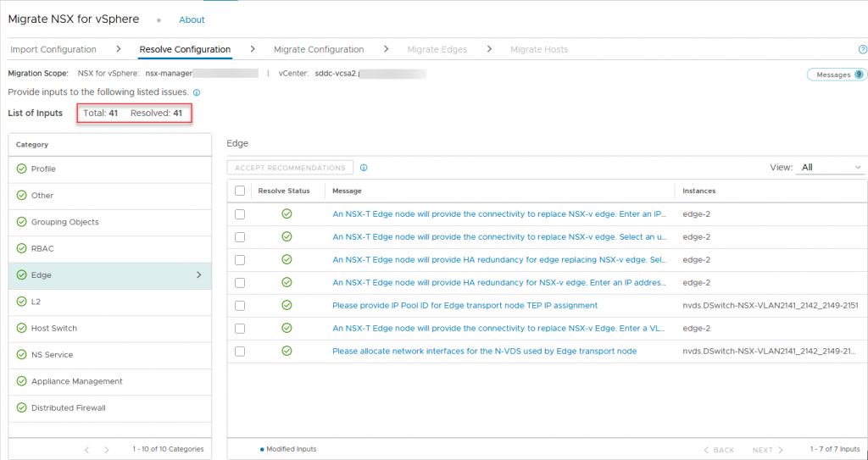The height and width of the screenshot is (460, 868).
Task: Check the box for IP Pool ID row
Action: (240, 306)
